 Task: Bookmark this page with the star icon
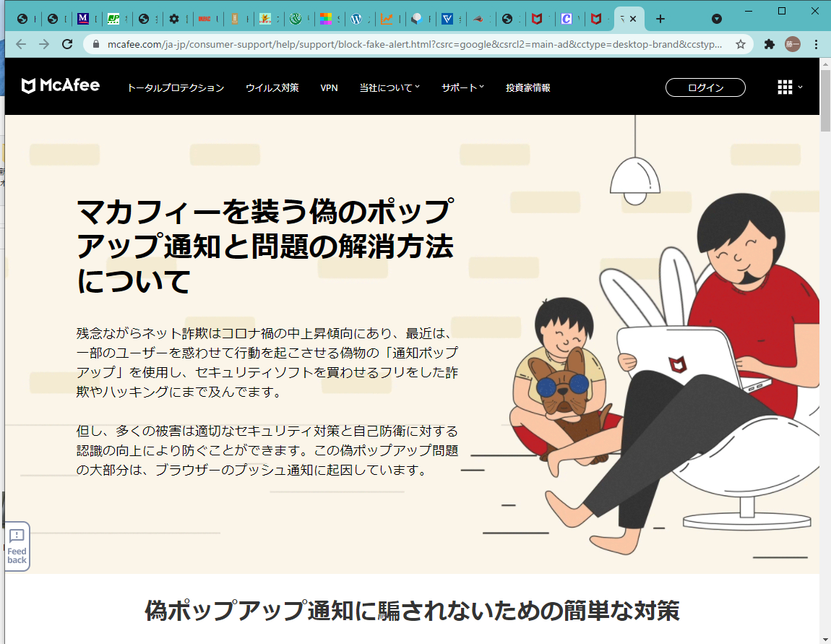[741, 44]
